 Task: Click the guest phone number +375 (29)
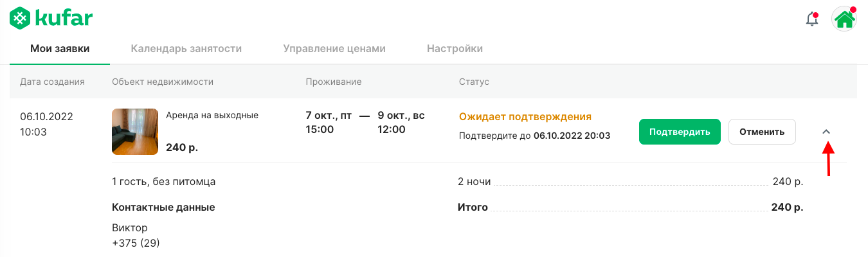click(136, 243)
